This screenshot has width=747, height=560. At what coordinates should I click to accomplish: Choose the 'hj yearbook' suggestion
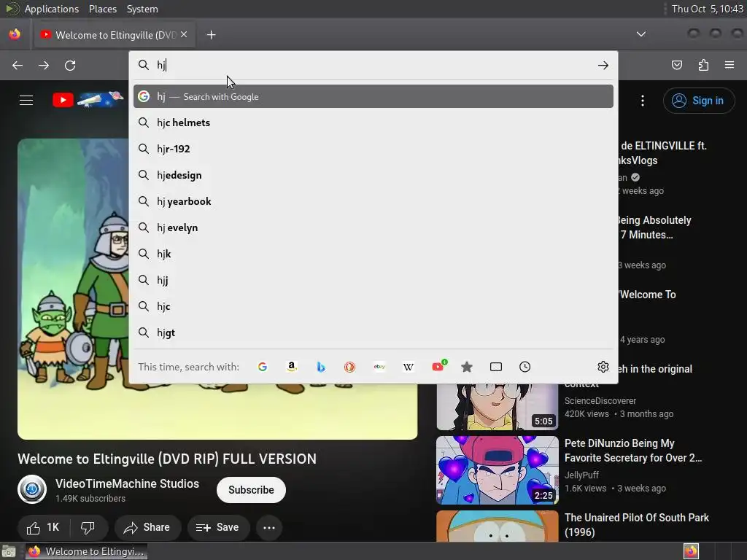tap(373, 201)
